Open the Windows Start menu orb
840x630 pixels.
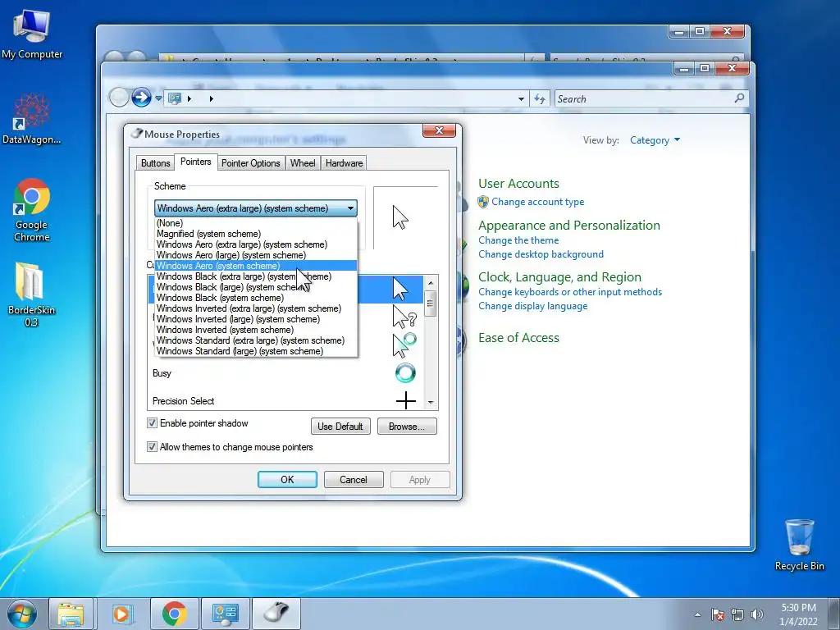pos(22,614)
